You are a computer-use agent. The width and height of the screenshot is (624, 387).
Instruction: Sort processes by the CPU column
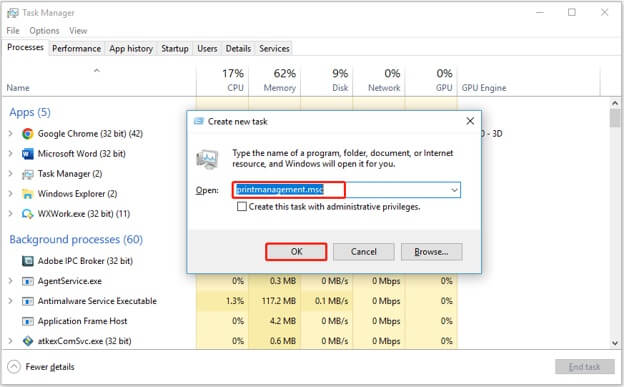(x=223, y=82)
